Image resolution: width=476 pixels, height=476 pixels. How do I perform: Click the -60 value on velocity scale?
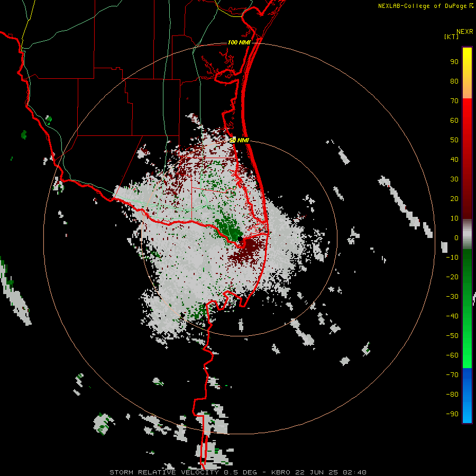452,355
